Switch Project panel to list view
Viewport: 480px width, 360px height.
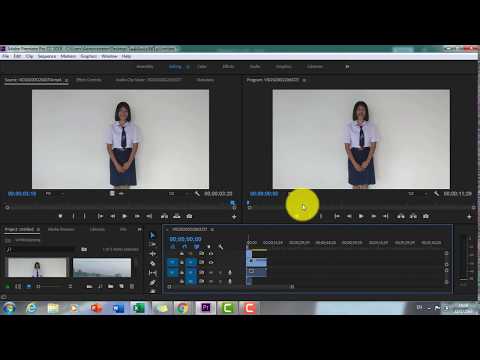(18, 286)
